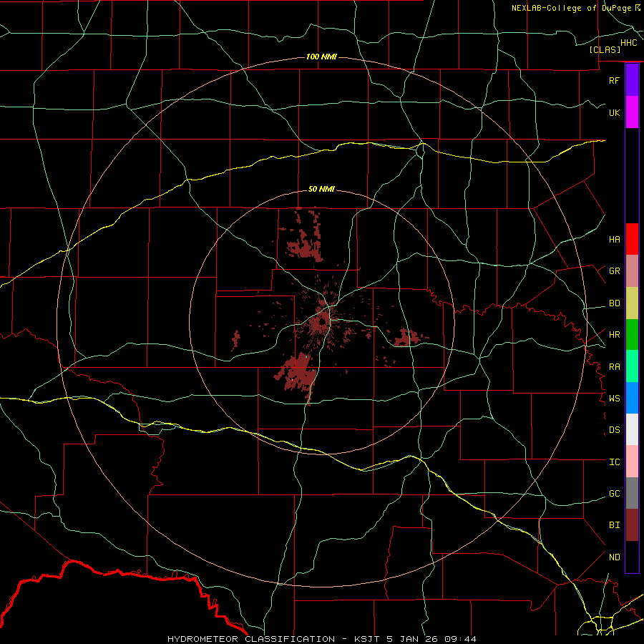Click the HHC product code text
The width and height of the screenshot is (644, 644).
pos(629,43)
